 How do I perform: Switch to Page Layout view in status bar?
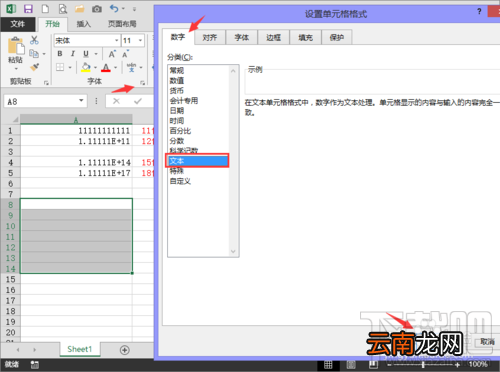351,365
